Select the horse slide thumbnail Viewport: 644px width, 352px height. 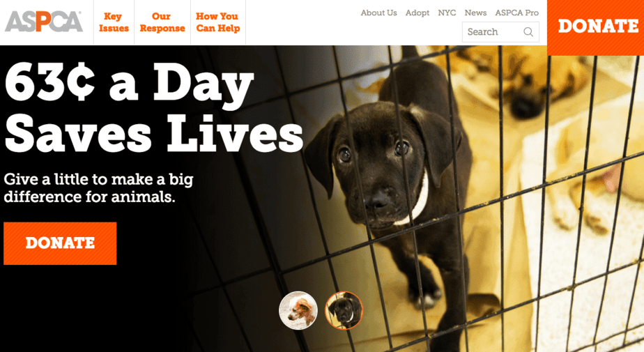[x=298, y=310]
